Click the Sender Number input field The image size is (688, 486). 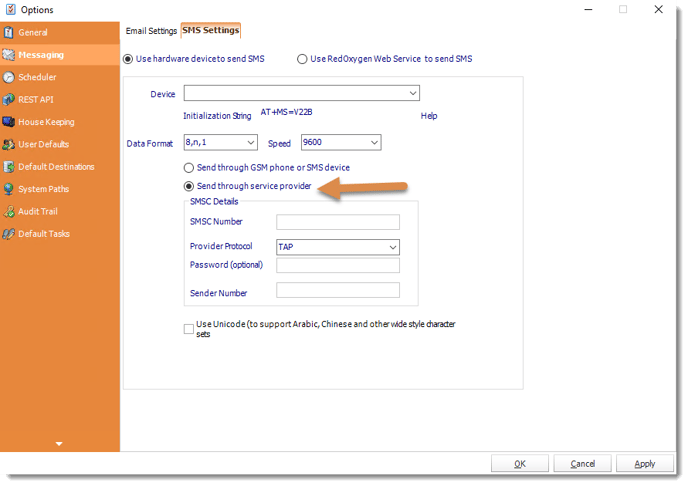338,290
